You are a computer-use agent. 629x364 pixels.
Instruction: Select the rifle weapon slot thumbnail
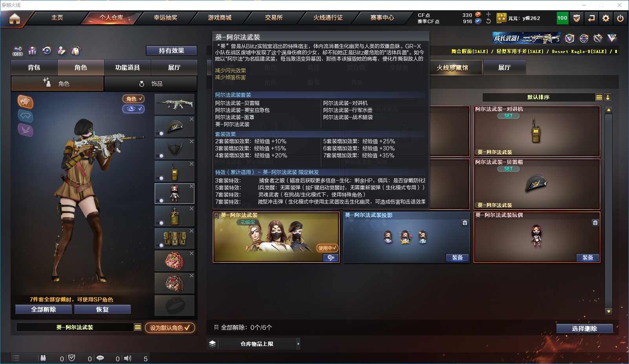point(174,104)
